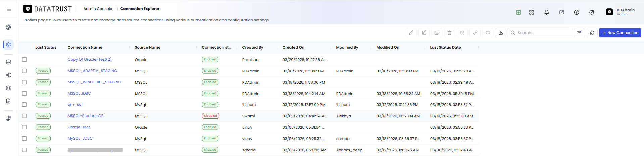Click the chain link toolbar icon
This screenshot has height=156, width=644.
click(x=475, y=33)
